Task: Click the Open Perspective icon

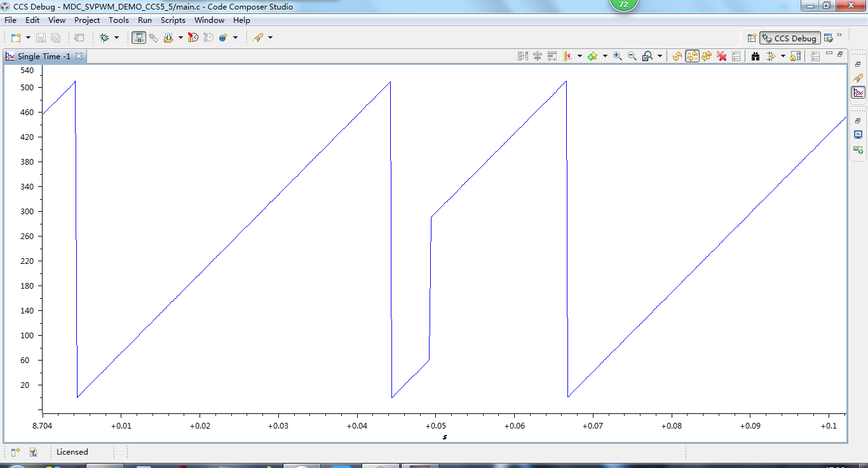Action: click(752, 38)
